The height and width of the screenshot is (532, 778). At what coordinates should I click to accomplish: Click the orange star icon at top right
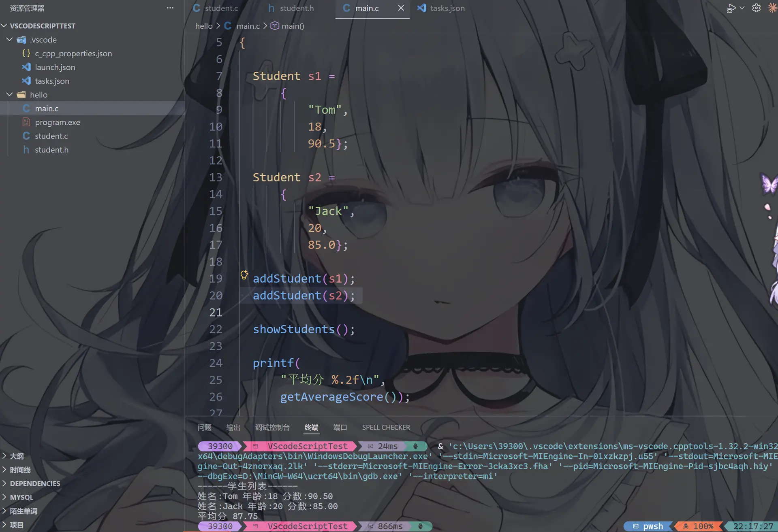tap(773, 8)
